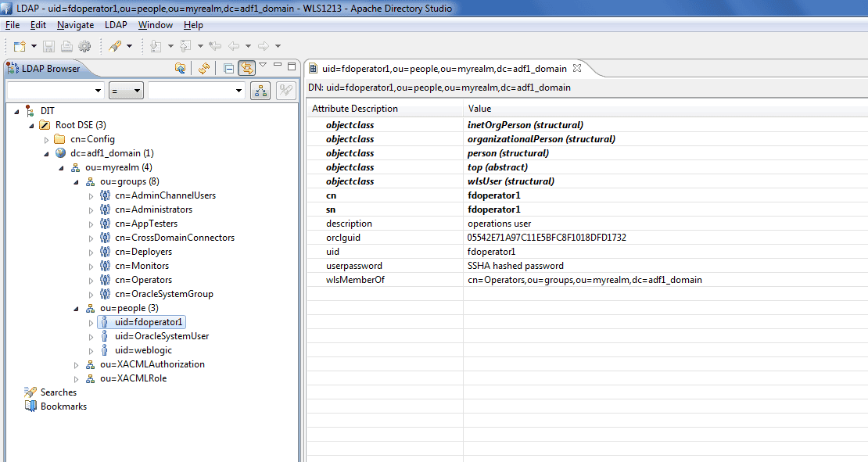
Task: Select the uid=weblogic user entry
Action: pyautogui.click(x=143, y=350)
